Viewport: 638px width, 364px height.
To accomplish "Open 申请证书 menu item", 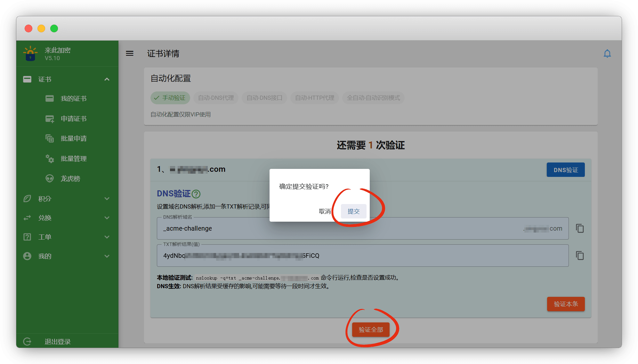I will click(x=73, y=119).
